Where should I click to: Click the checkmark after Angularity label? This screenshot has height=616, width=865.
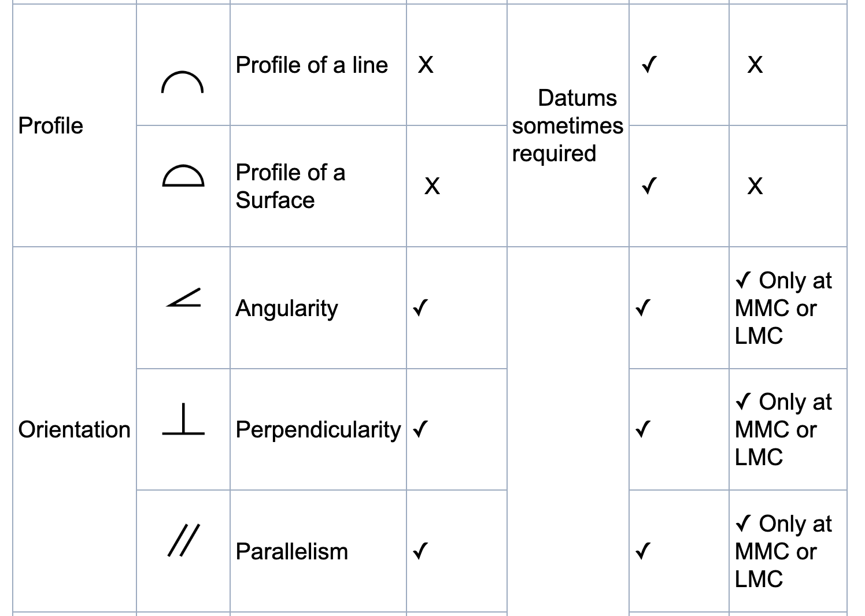point(420,307)
